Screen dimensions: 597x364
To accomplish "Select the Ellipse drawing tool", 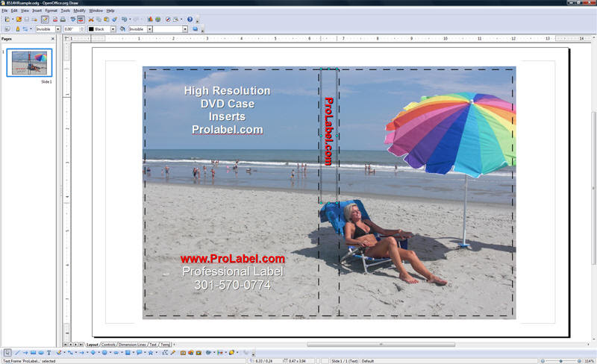I will 41,353.
